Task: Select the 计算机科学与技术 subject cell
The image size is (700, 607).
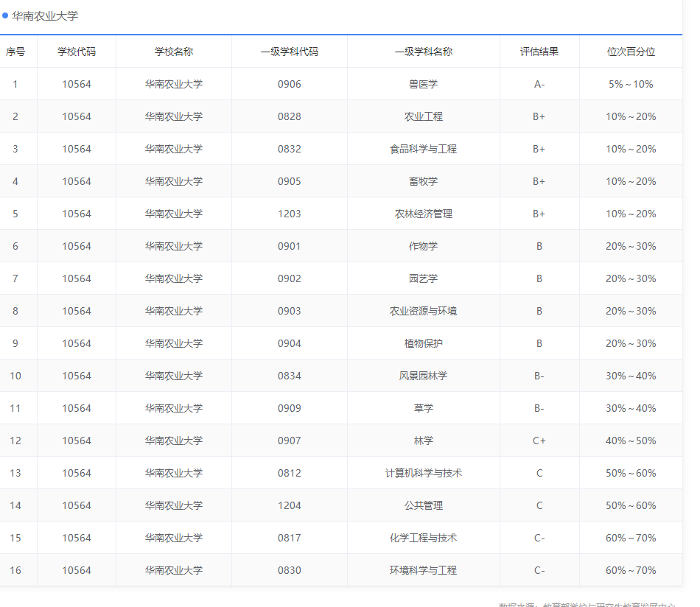Action: coord(424,473)
